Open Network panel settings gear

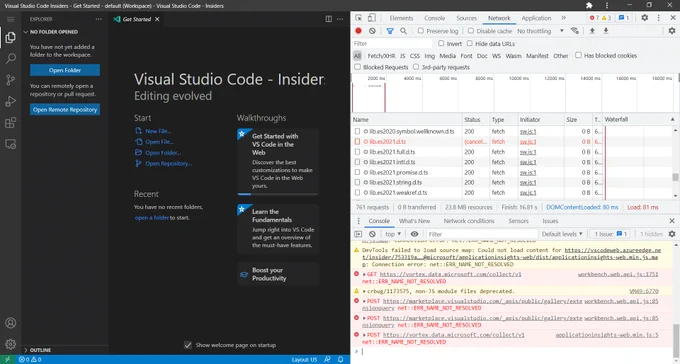(672, 31)
